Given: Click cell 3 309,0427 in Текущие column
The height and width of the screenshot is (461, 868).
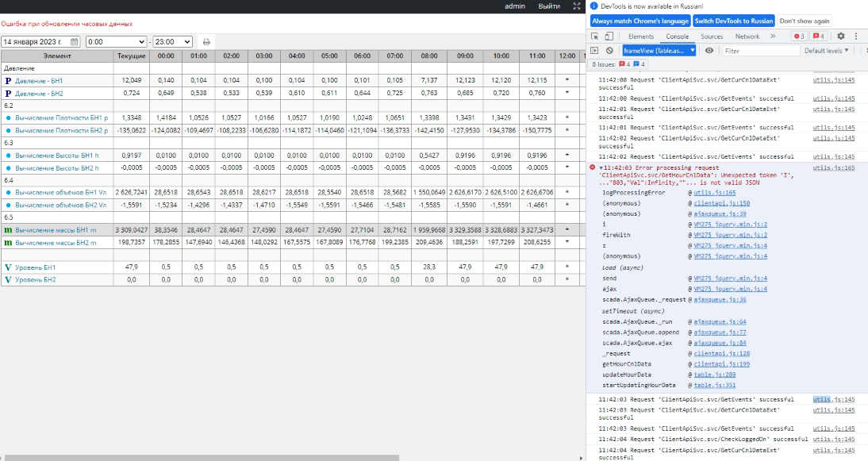Looking at the screenshot, I should 131,229.
